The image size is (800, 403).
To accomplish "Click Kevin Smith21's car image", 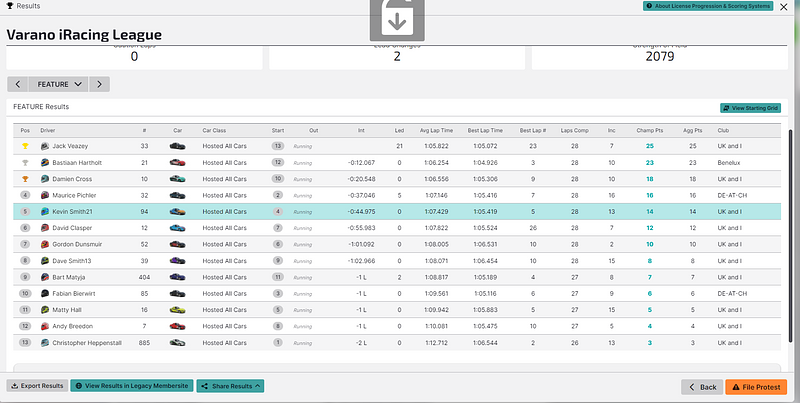I will tap(178, 212).
